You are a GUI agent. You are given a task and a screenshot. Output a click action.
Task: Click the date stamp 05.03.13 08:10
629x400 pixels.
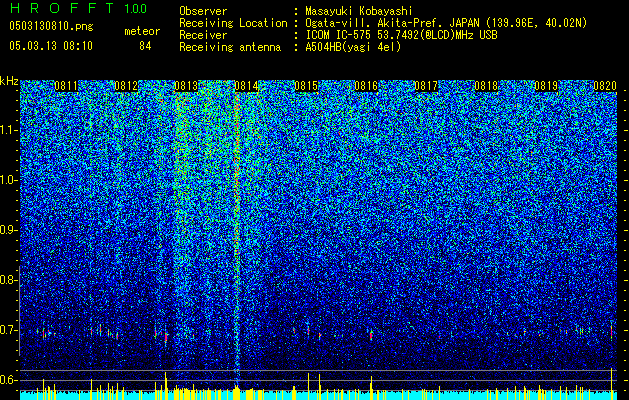pos(51,46)
